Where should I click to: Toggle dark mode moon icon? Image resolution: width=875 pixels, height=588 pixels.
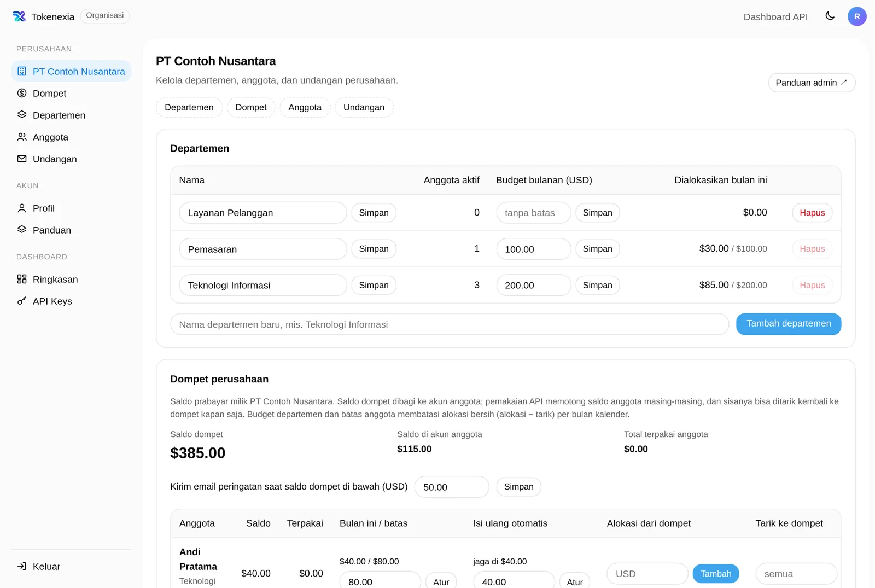pos(830,16)
